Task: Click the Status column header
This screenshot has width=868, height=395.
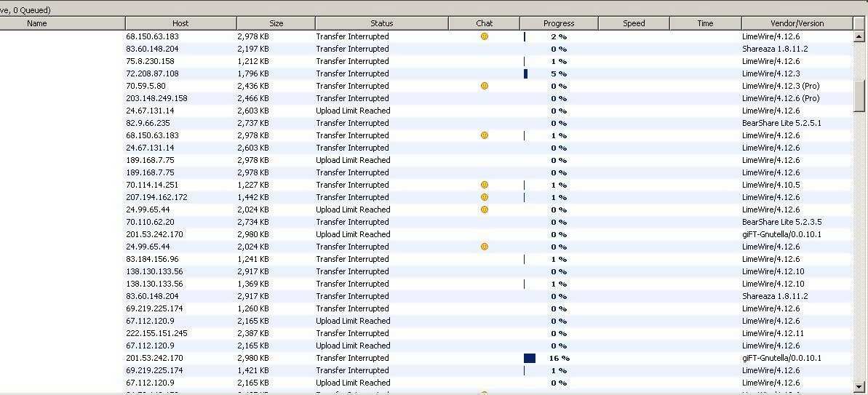Action: point(381,23)
